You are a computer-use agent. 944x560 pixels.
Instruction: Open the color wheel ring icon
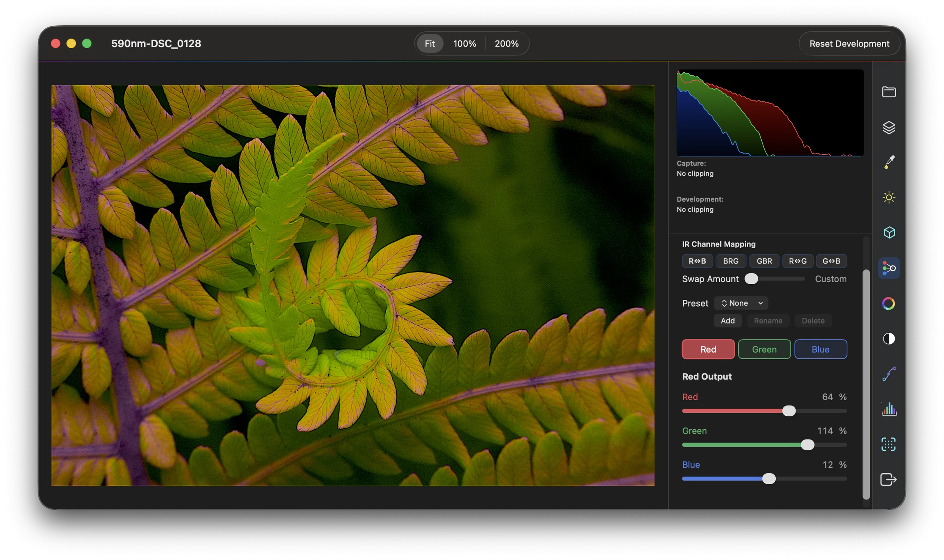[889, 303]
